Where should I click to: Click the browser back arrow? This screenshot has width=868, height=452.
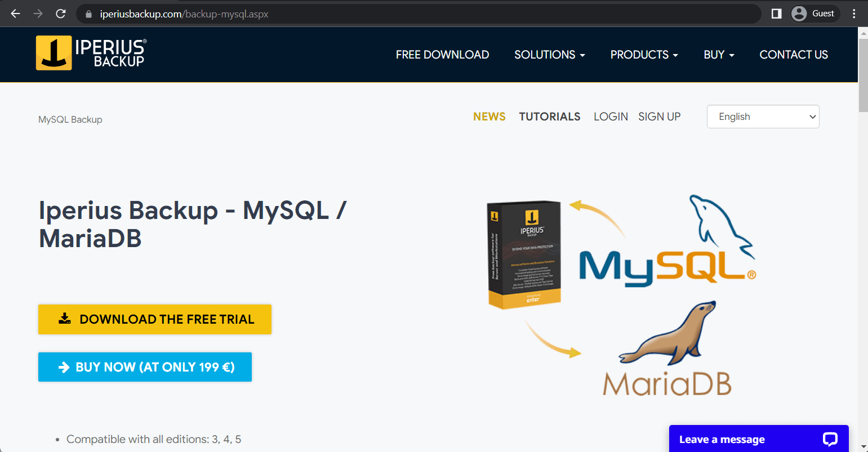point(15,13)
